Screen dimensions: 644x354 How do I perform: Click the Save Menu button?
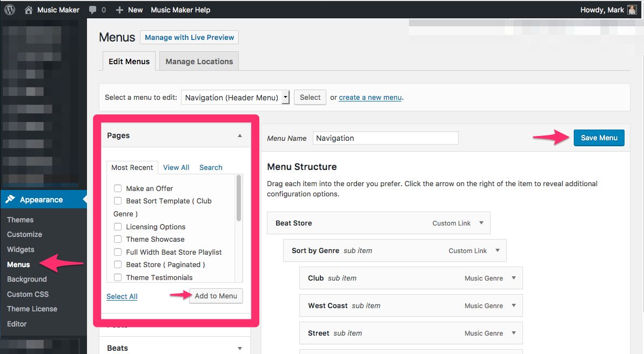click(x=599, y=138)
